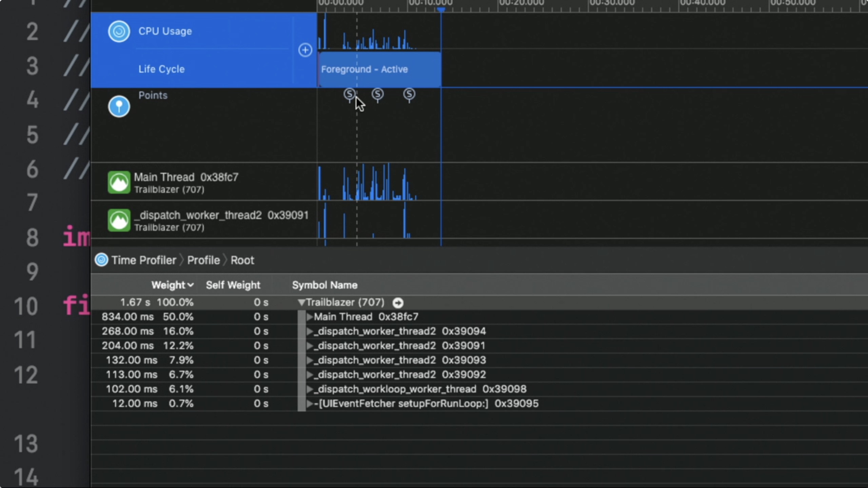Click the focus arrow beside Trailblazer (707)
The image size is (868, 488).
(398, 303)
